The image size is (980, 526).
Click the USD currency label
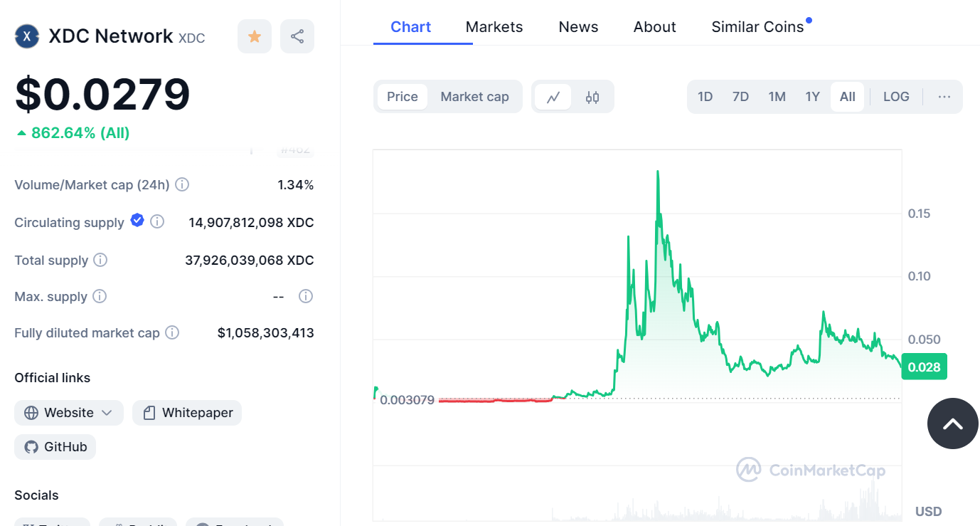[928, 511]
